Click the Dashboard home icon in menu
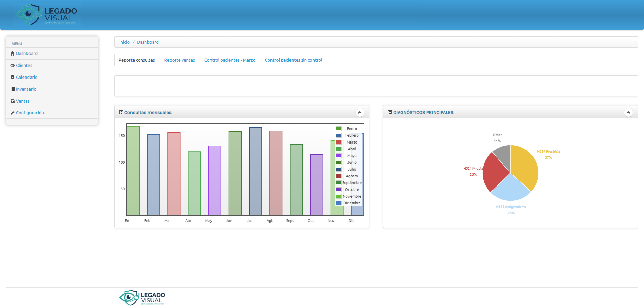644x306 pixels. [x=13, y=53]
